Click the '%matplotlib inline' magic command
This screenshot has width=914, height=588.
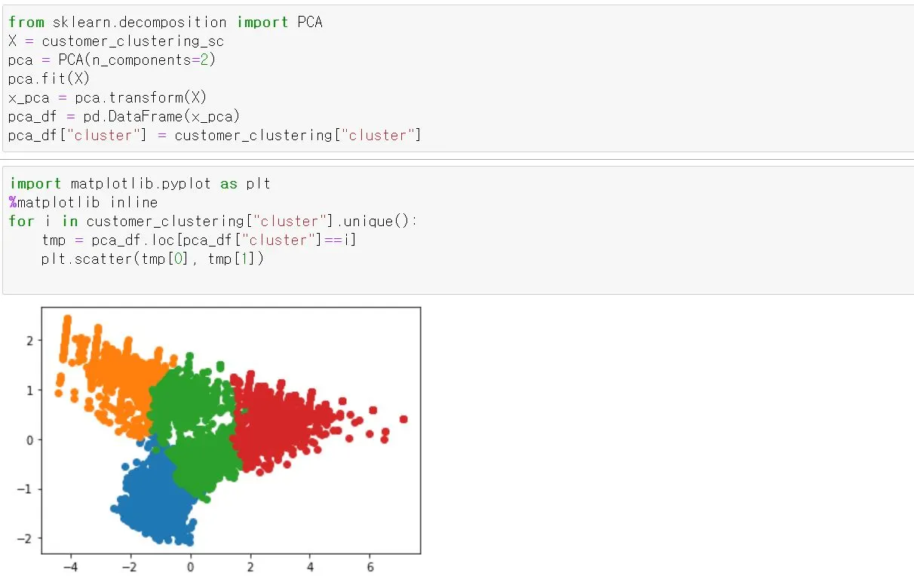point(84,203)
